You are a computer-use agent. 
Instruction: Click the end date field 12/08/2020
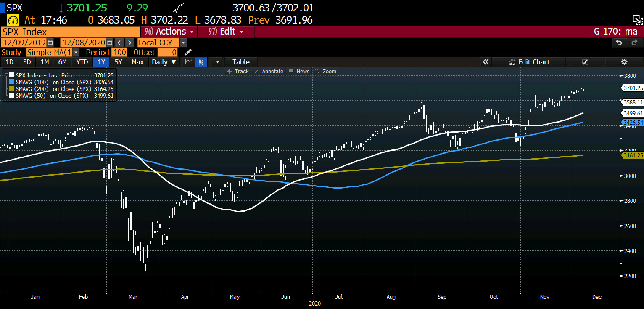click(84, 43)
